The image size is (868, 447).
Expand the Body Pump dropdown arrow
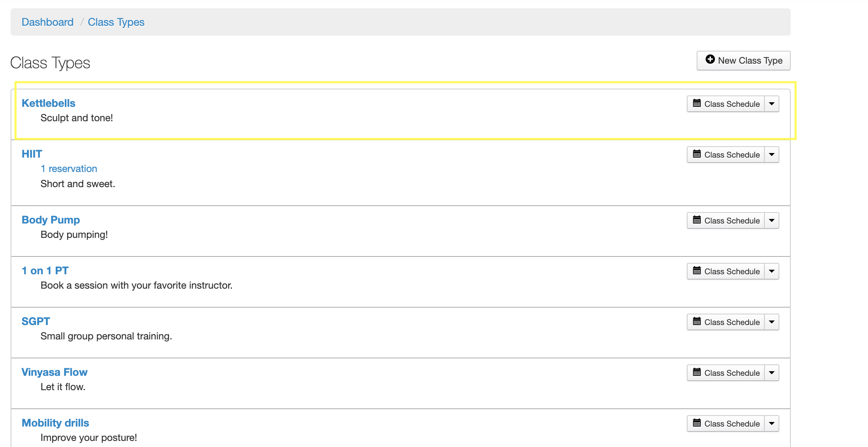(772, 220)
